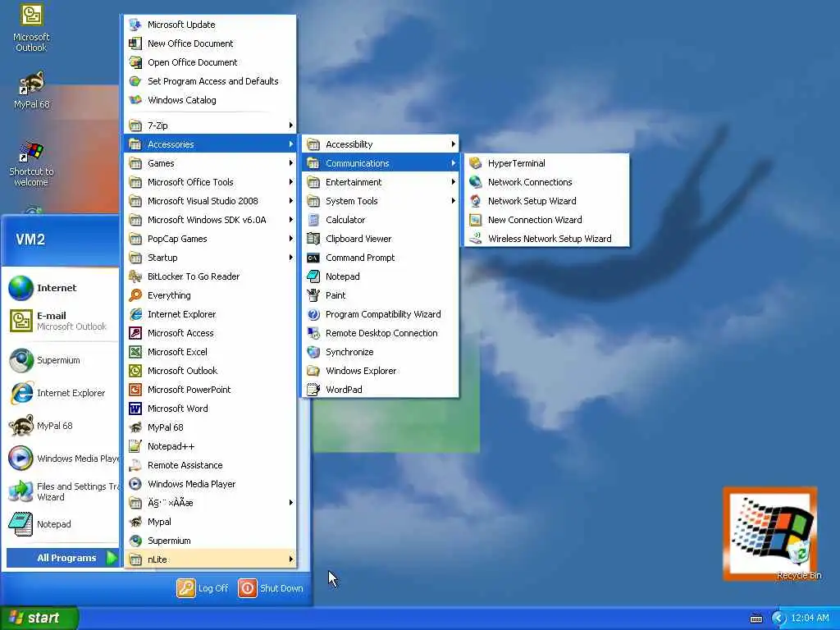Image resolution: width=840 pixels, height=630 pixels.
Task: Click the Microsoft Update icon
Action: click(135, 25)
